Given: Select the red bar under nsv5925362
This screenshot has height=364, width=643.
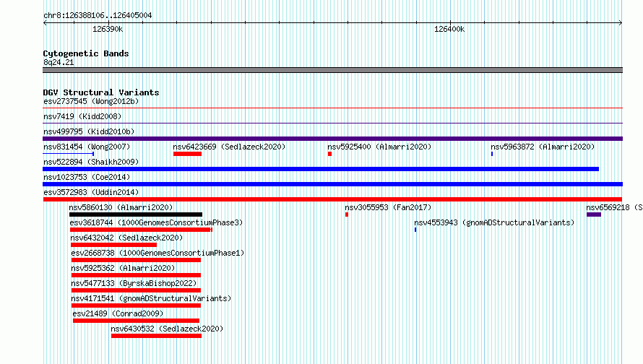Looking at the screenshot, I should (136, 275).
